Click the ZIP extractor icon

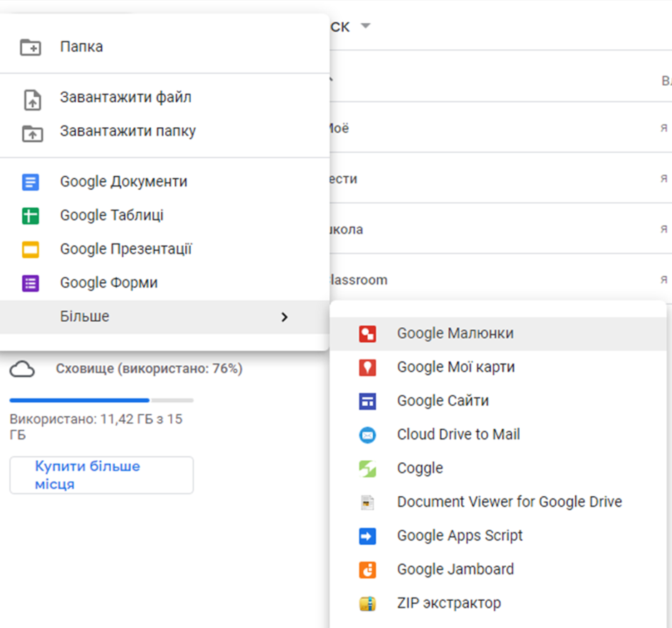(367, 604)
